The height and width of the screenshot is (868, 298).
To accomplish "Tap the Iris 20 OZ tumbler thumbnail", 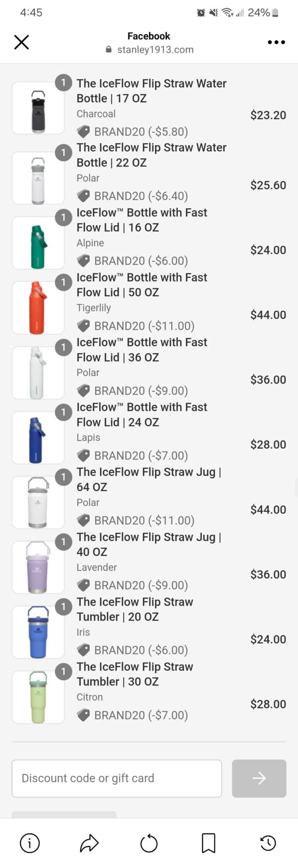I will click(38, 632).
